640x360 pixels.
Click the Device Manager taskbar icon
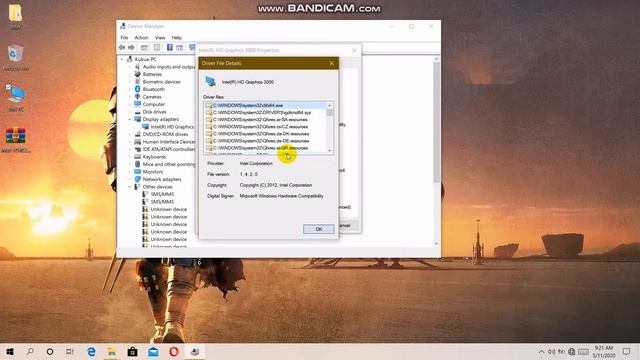(195, 351)
